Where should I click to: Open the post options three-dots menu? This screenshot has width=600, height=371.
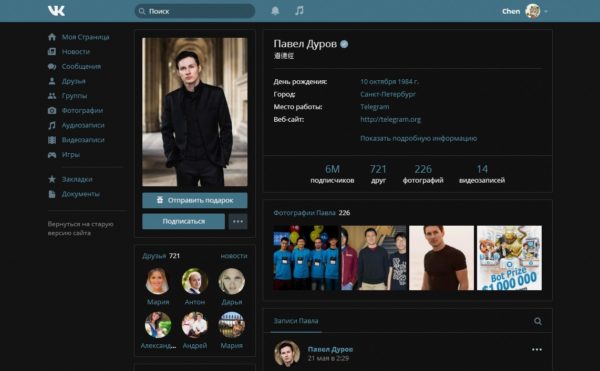tap(536, 349)
